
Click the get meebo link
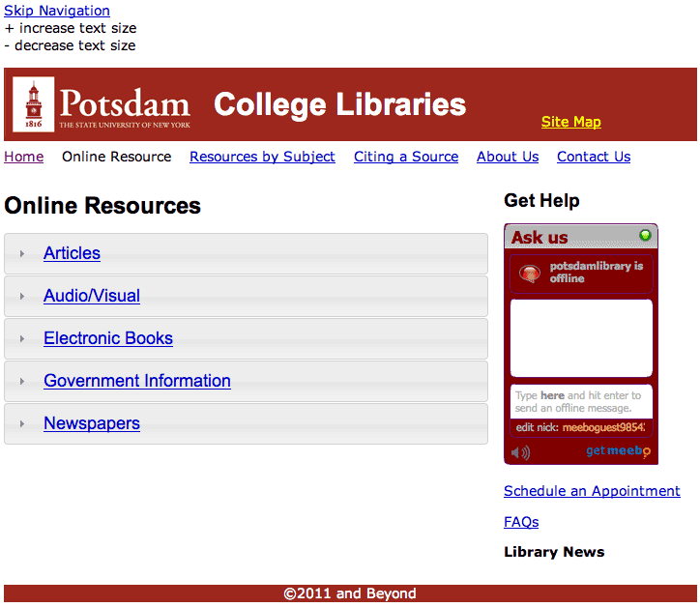point(617,450)
